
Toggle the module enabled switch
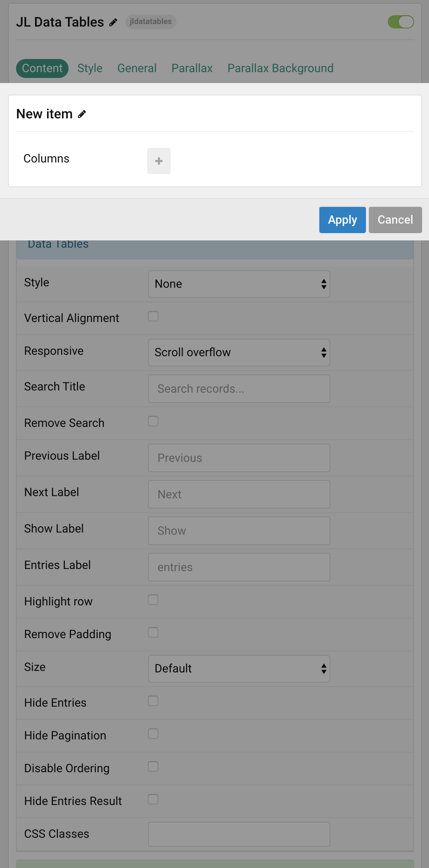[x=401, y=22]
